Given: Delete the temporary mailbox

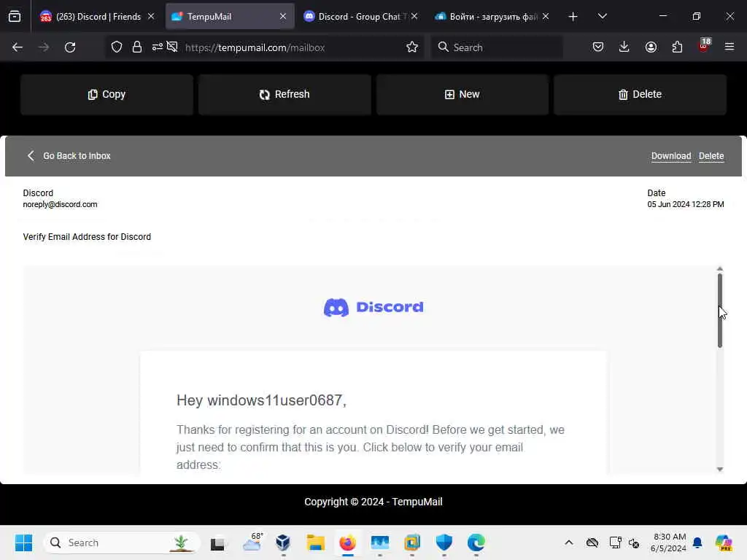Looking at the screenshot, I should (x=640, y=94).
